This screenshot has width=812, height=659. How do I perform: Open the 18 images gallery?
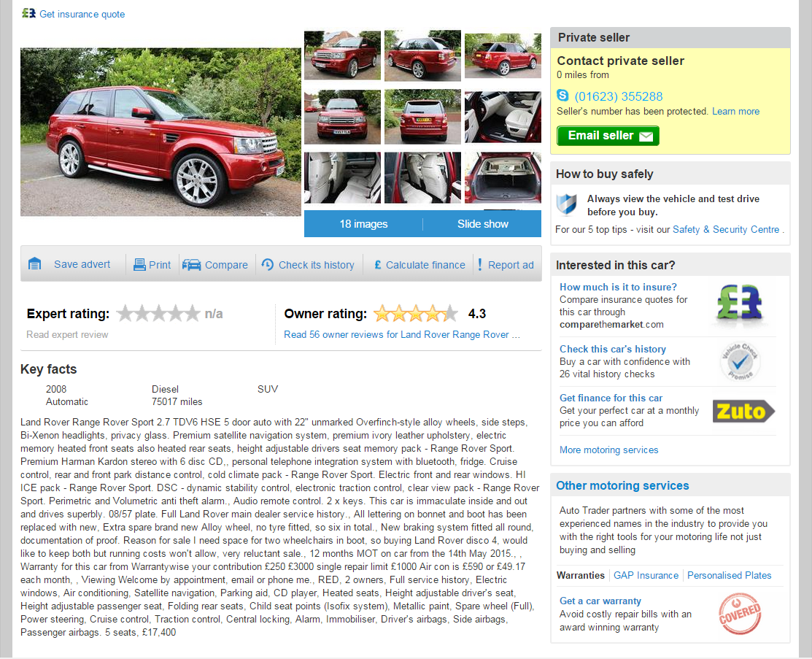point(363,224)
